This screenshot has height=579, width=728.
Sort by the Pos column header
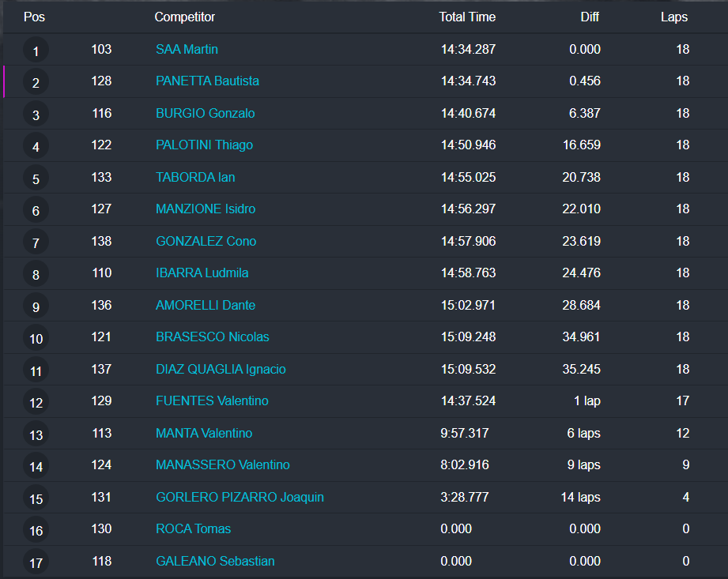tap(34, 17)
